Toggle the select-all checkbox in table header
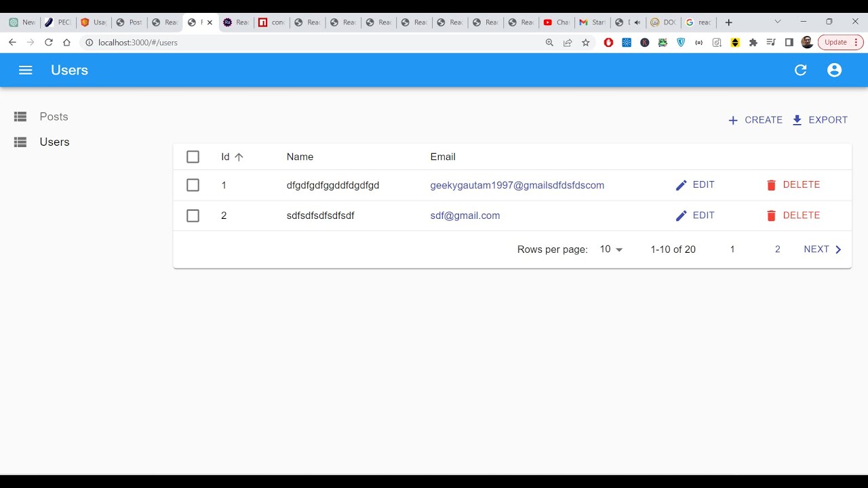868x488 pixels. click(x=193, y=157)
